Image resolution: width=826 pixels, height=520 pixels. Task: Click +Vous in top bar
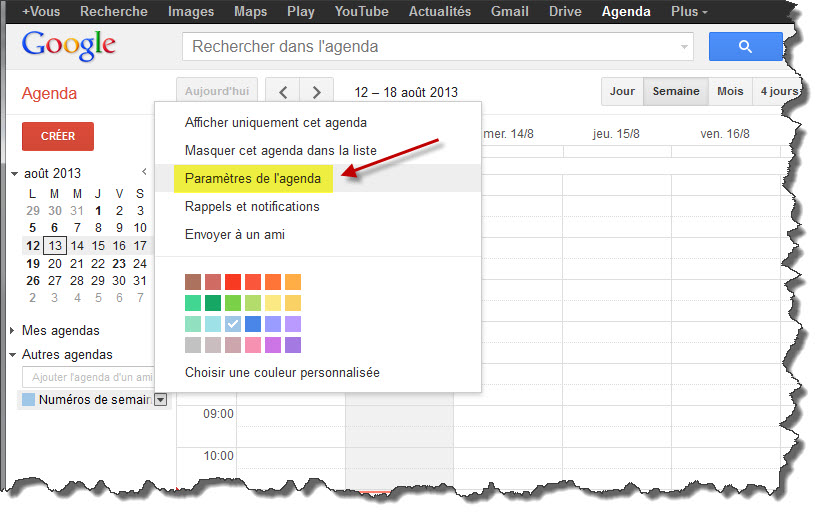click(41, 12)
